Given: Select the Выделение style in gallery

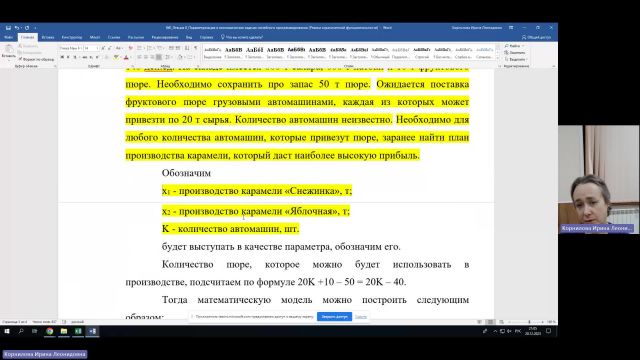Looking at the screenshot, I should [212, 53].
